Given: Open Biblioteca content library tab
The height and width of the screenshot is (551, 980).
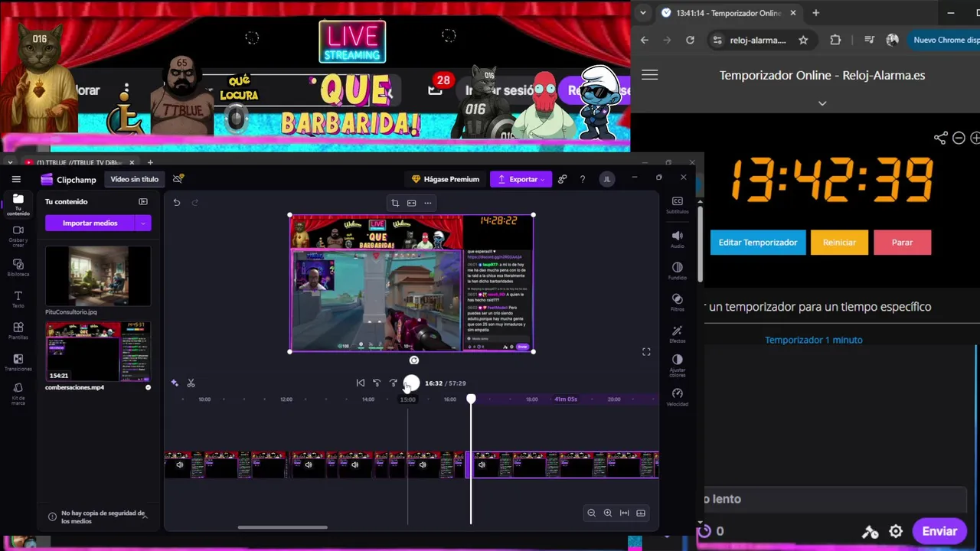Looking at the screenshot, I should pos(18,268).
